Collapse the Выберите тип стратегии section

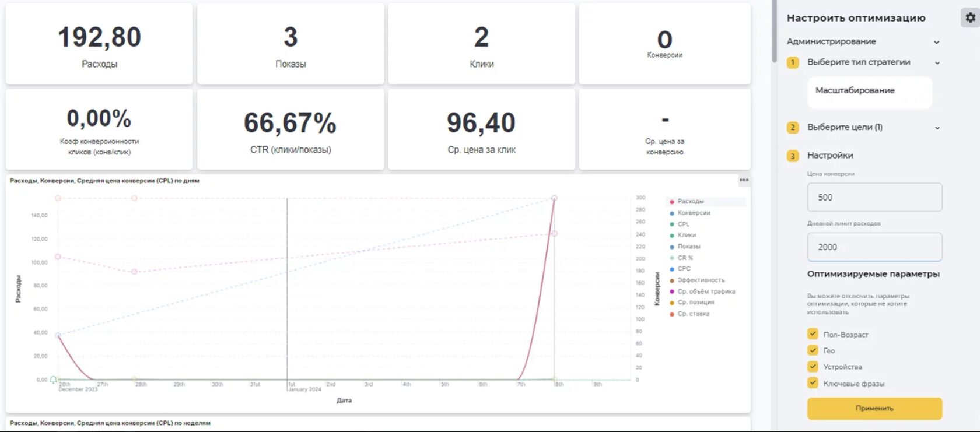937,63
